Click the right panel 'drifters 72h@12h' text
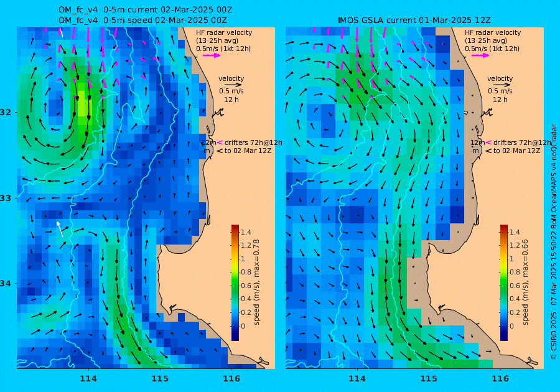The width and height of the screenshot is (560, 392). 522,142
